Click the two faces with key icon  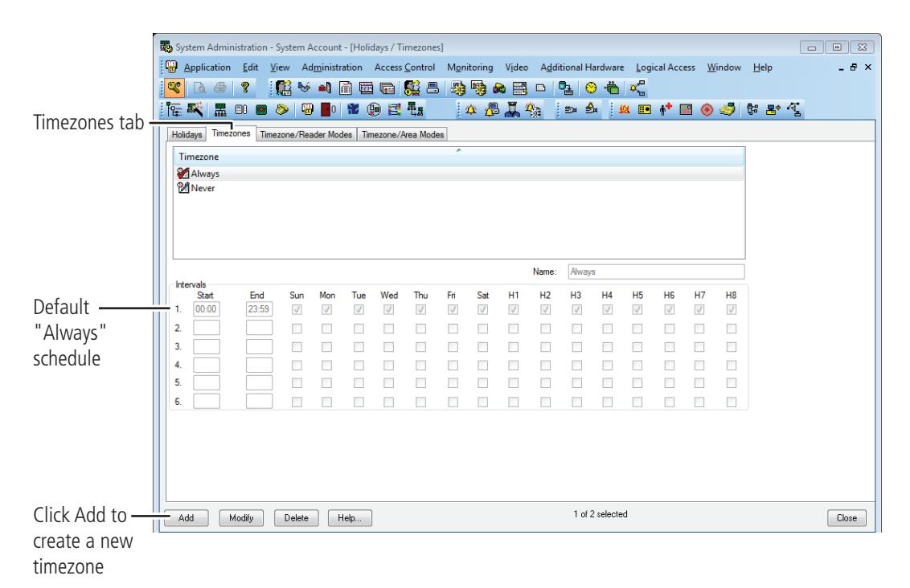(412, 88)
